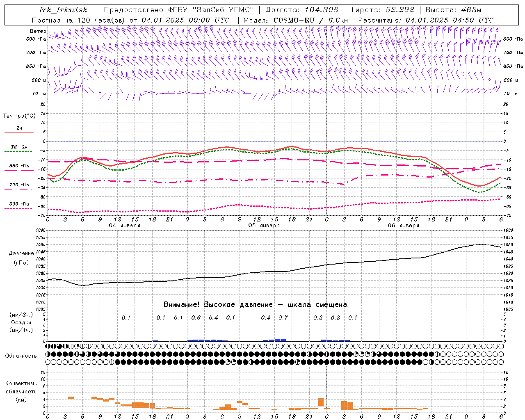Click the Irk_Irkutsk station title
The image size is (525, 420).
coord(63,10)
